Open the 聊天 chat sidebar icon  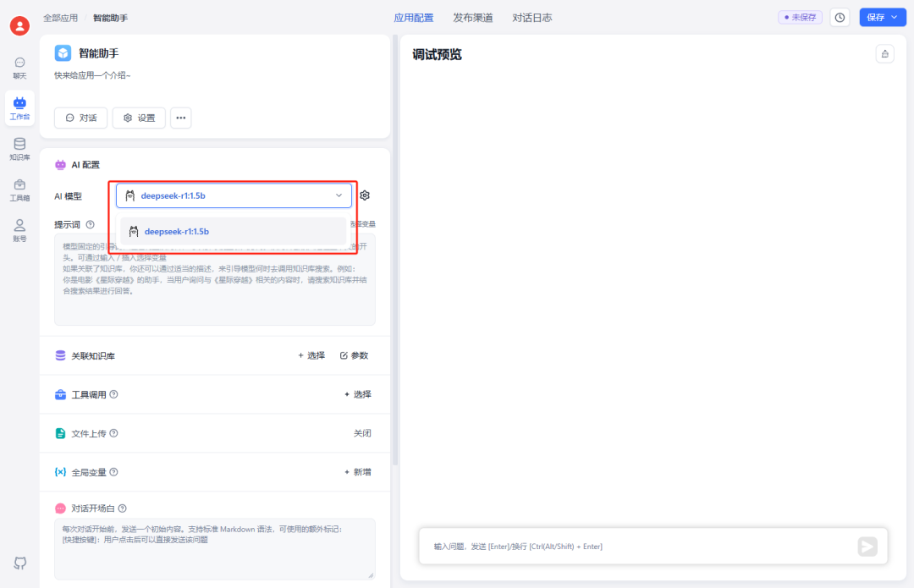click(19, 67)
